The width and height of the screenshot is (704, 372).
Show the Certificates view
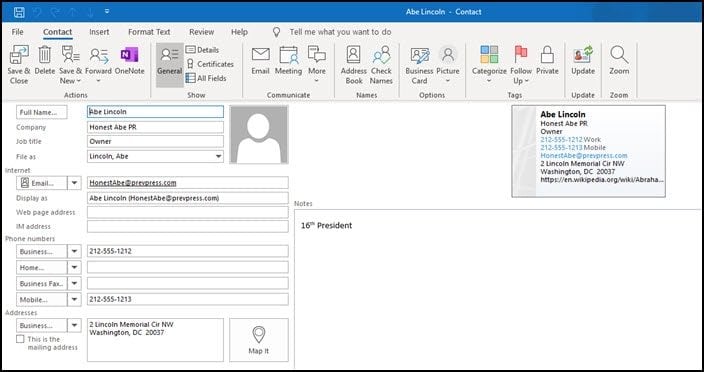(x=210, y=64)
